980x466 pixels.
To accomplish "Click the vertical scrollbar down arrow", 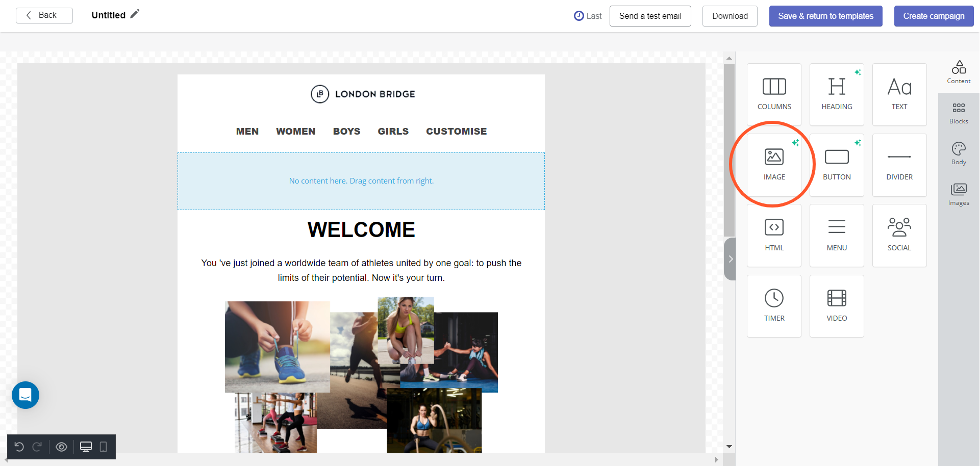I will coord(729,447).
